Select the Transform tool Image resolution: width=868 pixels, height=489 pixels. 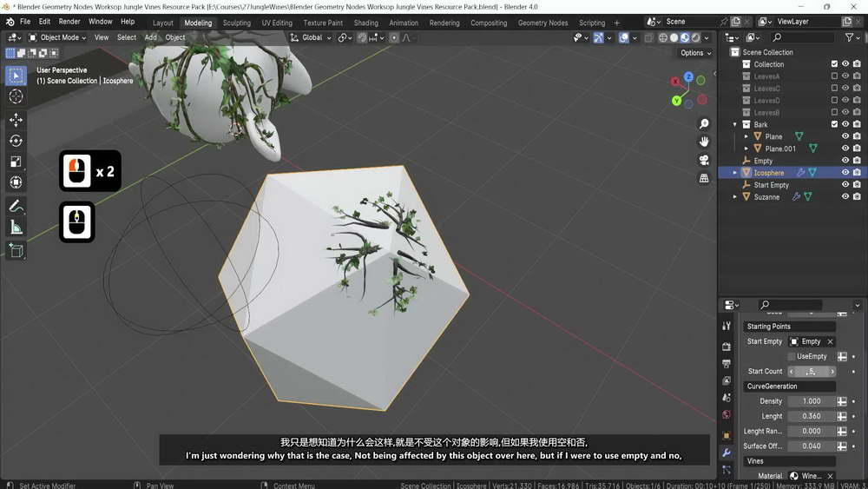[x=16, y=182]
